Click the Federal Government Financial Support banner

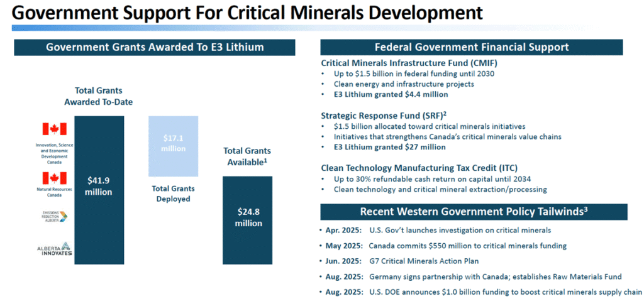[471, 48]
